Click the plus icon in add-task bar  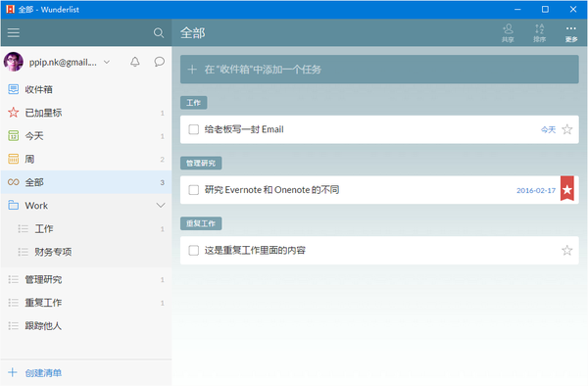click(192, 70)
